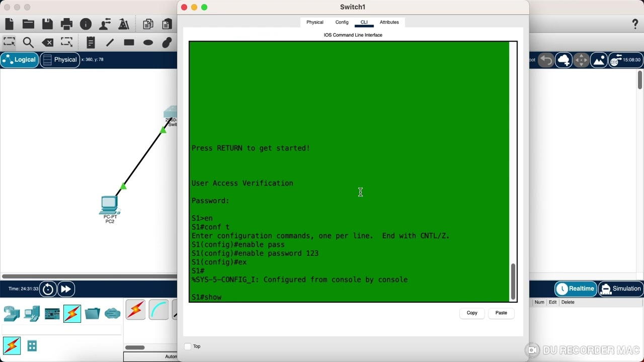Select Miscellaneous folder category
This screenshot has height=362, width=644.
(92, 314)
